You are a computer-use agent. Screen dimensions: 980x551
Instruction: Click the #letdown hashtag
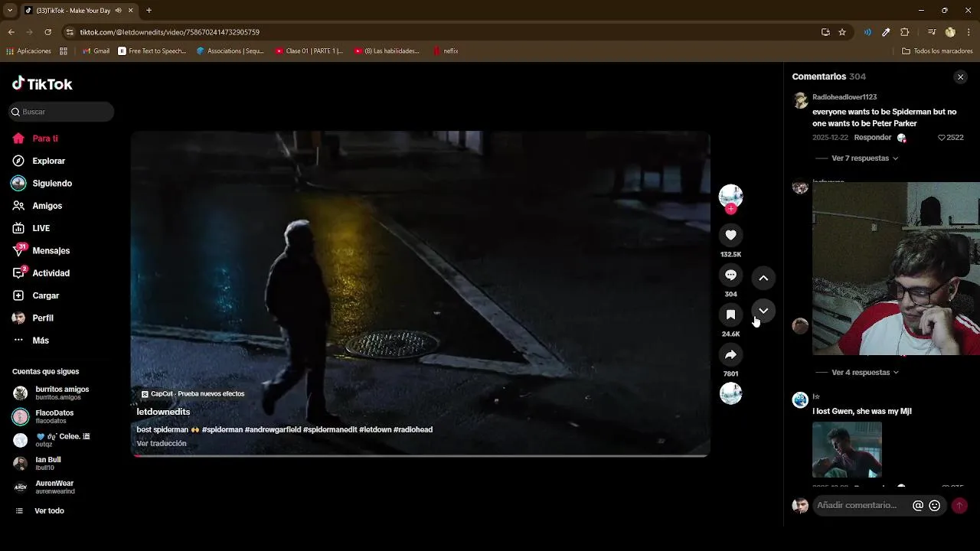(x=375, y=430)
